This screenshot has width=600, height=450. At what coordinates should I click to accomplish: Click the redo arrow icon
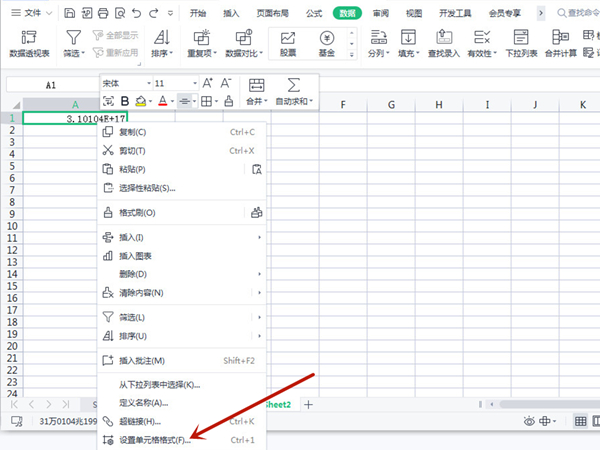tap(153, 13)
